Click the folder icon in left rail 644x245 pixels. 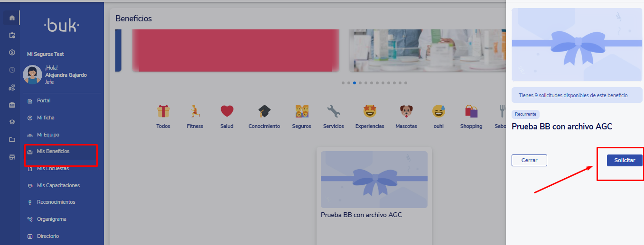(12, 140)
